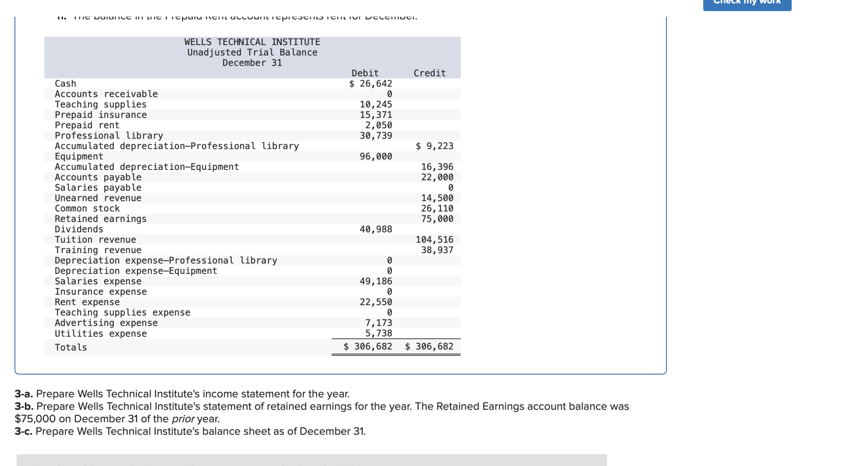Select the trial balance title heading
The height and width of the screenshot is (466, 868).
(x=252, y=52)
